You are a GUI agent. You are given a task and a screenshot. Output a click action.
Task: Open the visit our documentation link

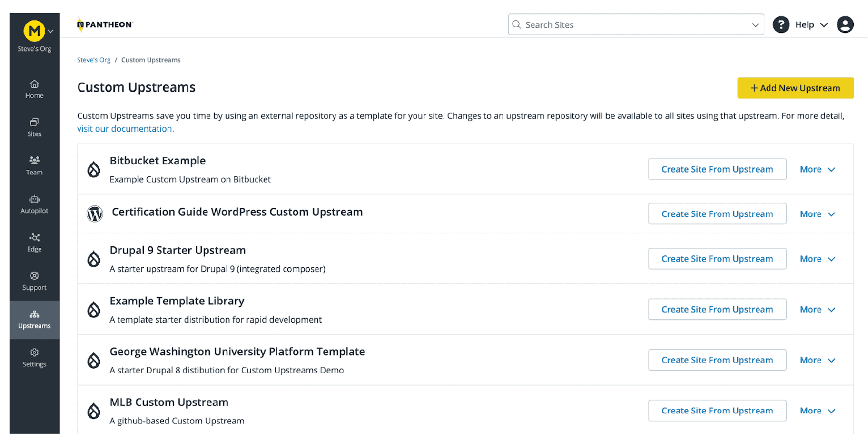click(x=124, y=129)
